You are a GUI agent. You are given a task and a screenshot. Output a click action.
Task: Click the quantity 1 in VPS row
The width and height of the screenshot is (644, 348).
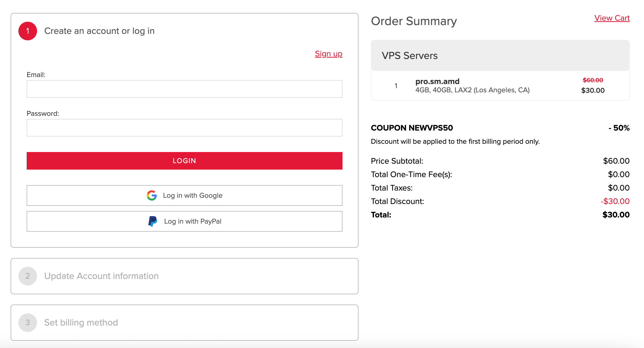(396, 86)
